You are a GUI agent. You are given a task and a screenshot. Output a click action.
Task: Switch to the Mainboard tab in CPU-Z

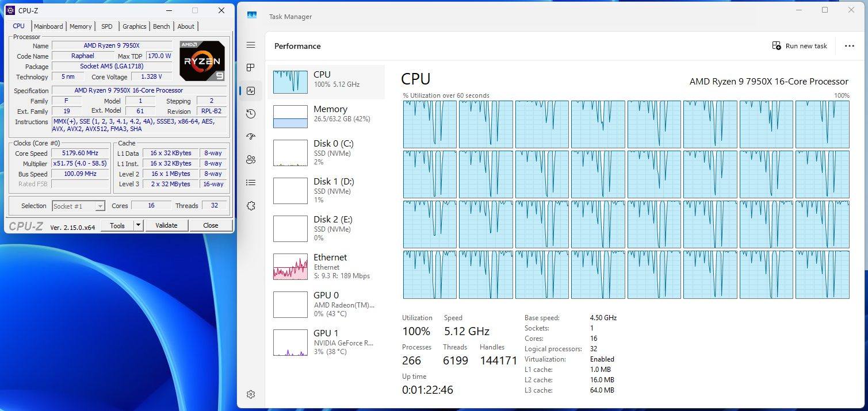48,26
